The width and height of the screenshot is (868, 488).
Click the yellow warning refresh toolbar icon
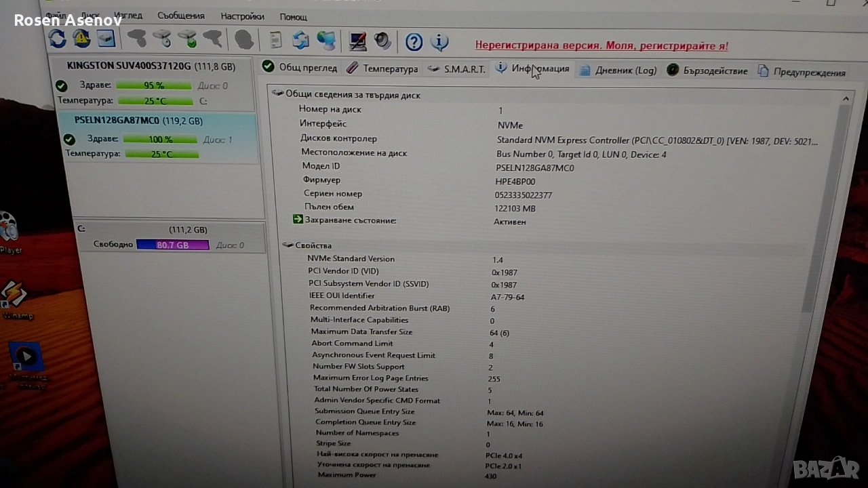tap(82, 39)
